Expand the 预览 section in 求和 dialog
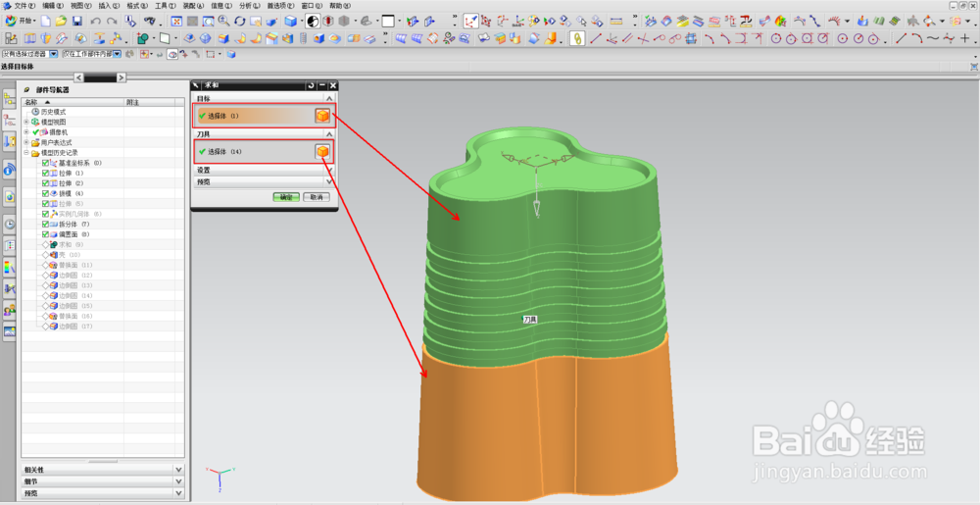The height and width of the screenshot is (505, 980). tap(329, 181)
